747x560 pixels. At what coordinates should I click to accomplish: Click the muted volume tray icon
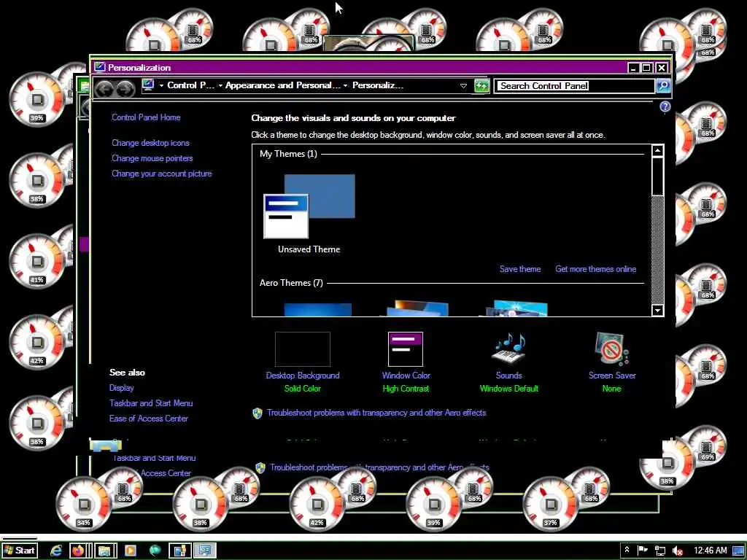[678, 551]
